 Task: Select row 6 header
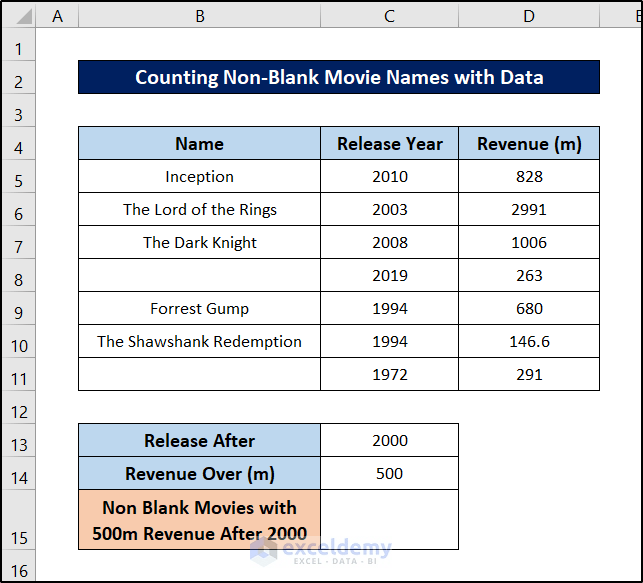pos(19,209)
